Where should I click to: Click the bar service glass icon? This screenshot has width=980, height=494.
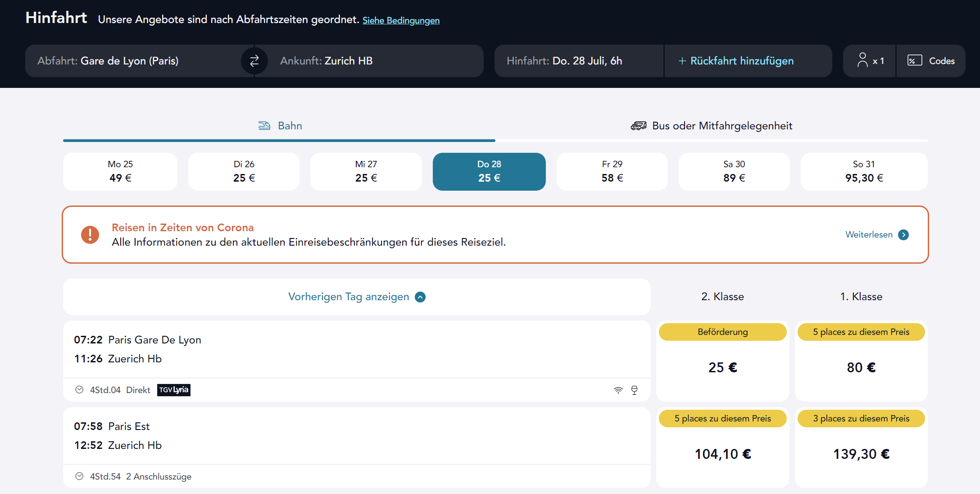click(x=635, y=390)
